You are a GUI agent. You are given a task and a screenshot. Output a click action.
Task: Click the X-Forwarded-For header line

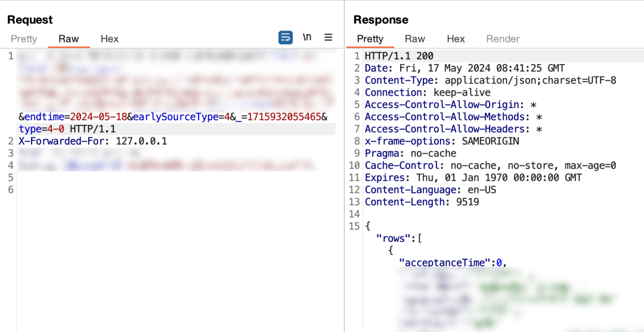[93, 142]
